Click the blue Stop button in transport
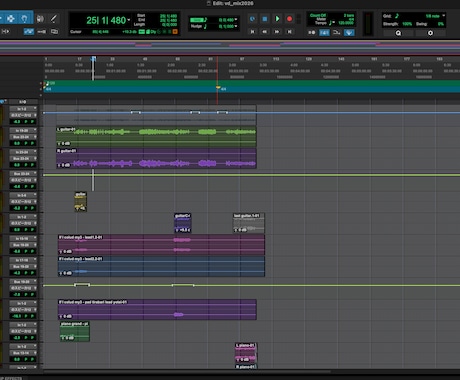 coord(265,19)
